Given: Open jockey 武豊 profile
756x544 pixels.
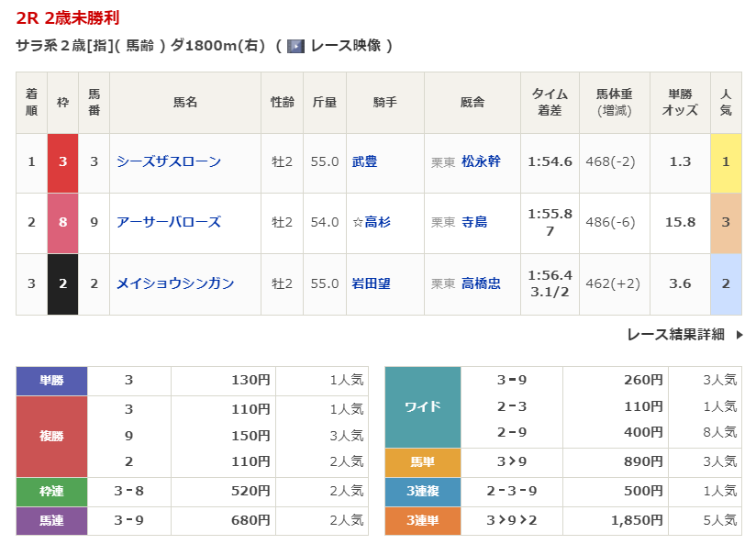Looking at the screenshot, I should tap(365, 161).
